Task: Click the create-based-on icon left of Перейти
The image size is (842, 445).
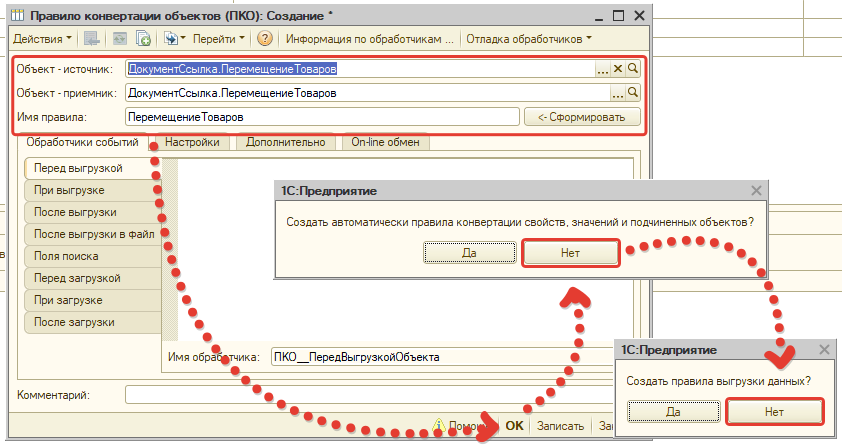Action: point(173,39)
